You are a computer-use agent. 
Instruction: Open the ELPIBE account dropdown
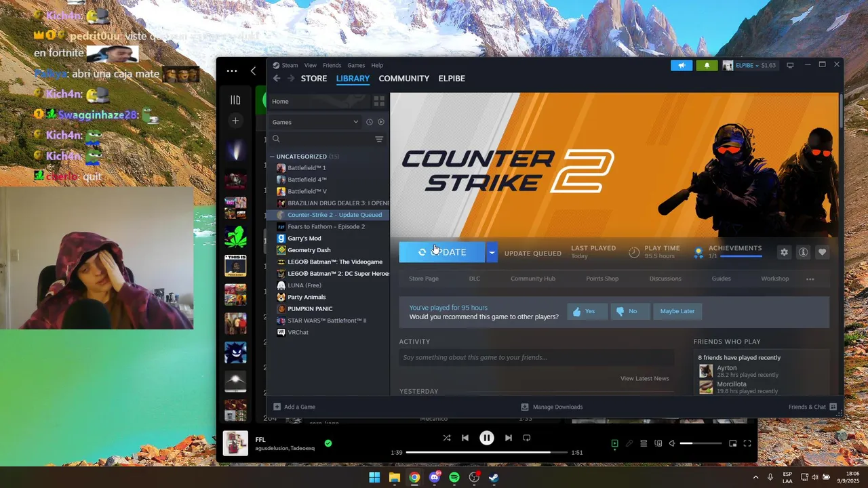pos(749,66)
